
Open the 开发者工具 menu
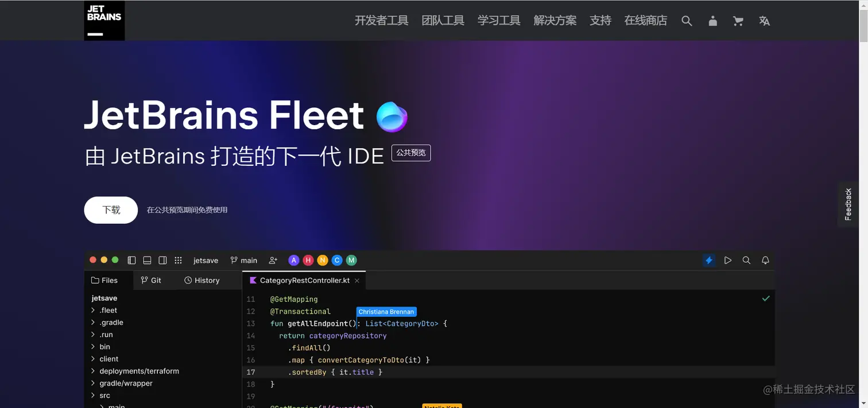pos(381,20)
